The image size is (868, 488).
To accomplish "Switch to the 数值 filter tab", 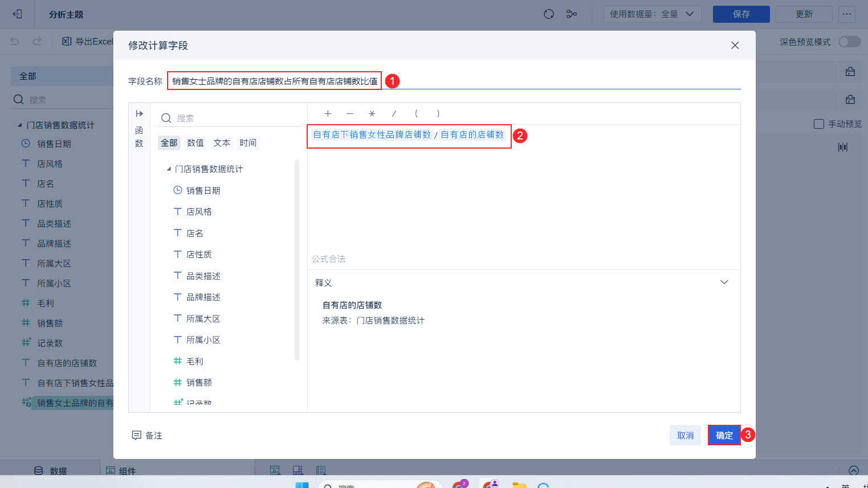I will pos(195,143).
